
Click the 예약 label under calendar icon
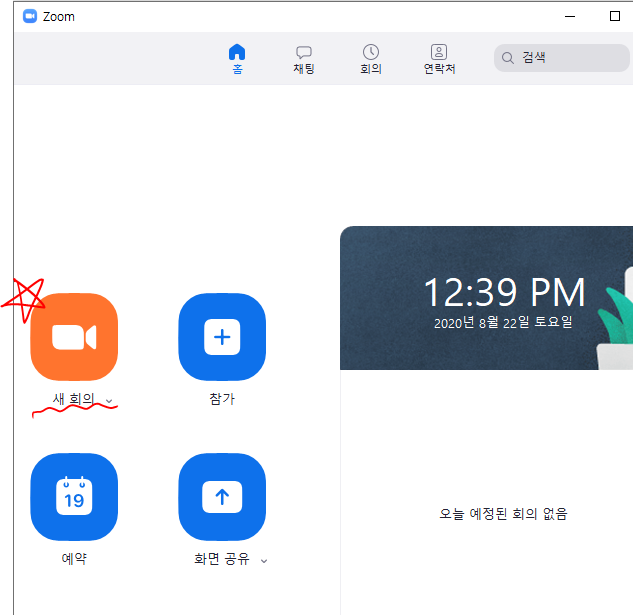point(74,559)
